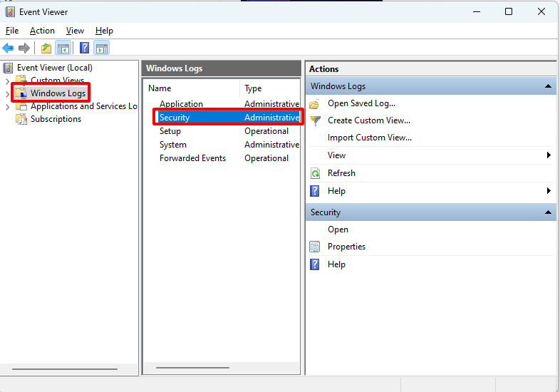Click the Back arrow toolbar icon
Viewport: 560px width, 392px height.
point(8,48)
